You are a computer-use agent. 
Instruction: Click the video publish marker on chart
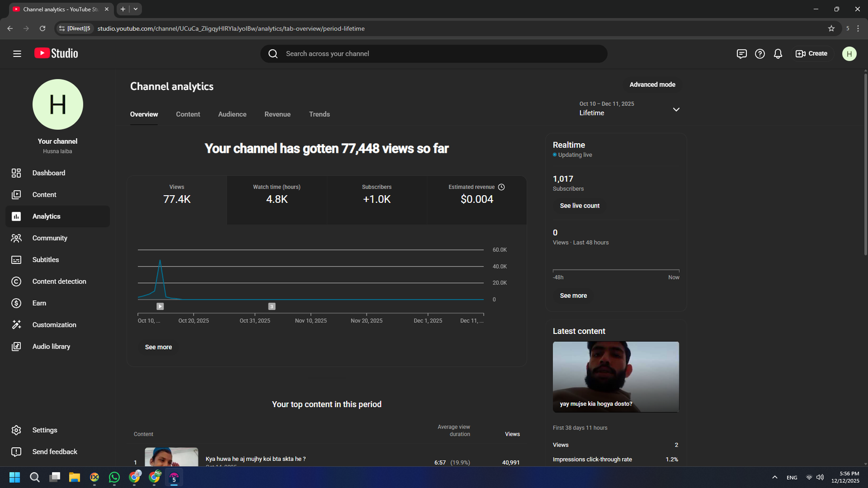click(160, 306)
